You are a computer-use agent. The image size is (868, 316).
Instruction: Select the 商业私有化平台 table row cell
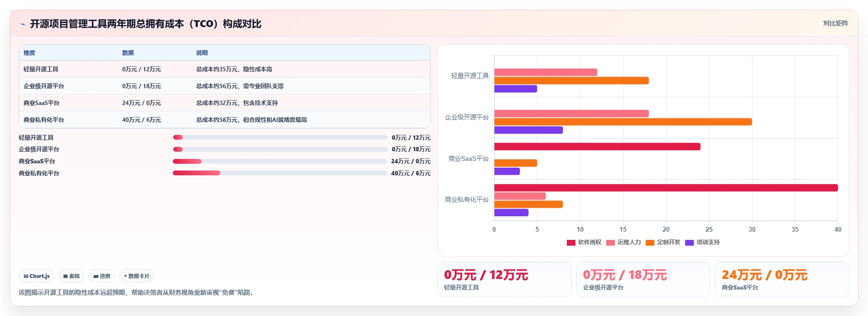click(x=44, y=120)
